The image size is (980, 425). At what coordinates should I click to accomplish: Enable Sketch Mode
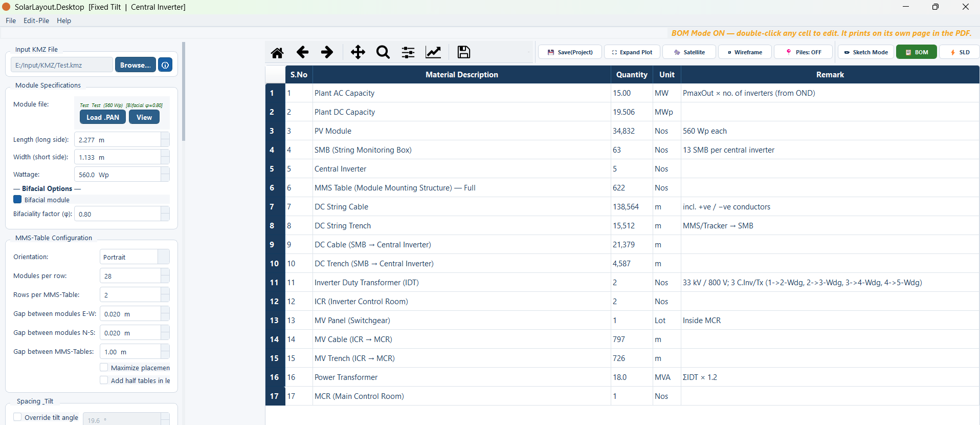[x=866, y=52]
